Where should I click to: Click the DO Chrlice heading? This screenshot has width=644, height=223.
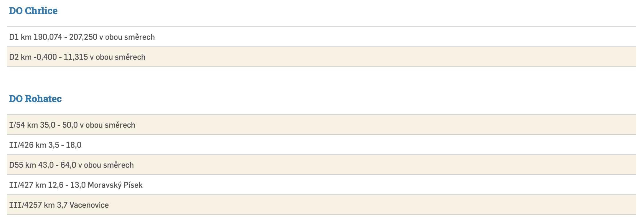[33, 11]
